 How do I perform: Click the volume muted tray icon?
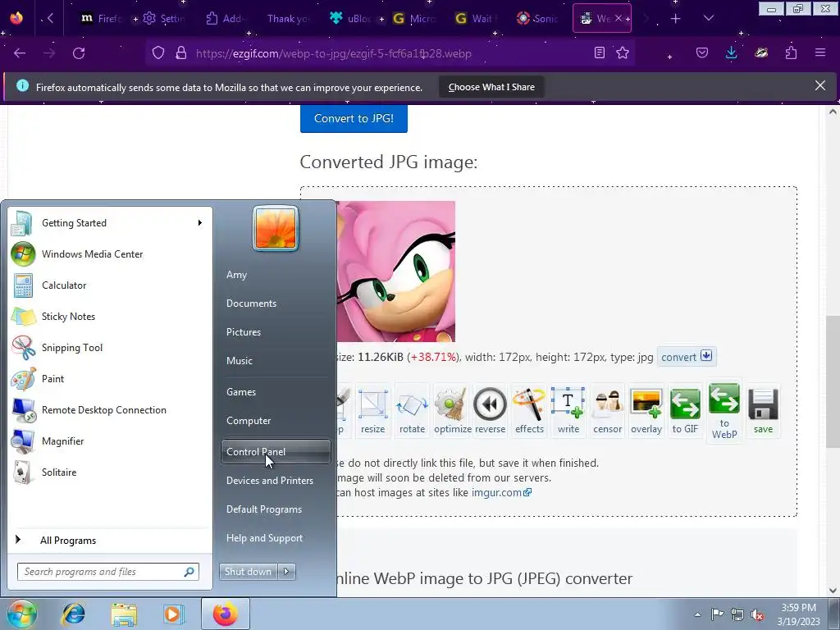tap(757, 615)
